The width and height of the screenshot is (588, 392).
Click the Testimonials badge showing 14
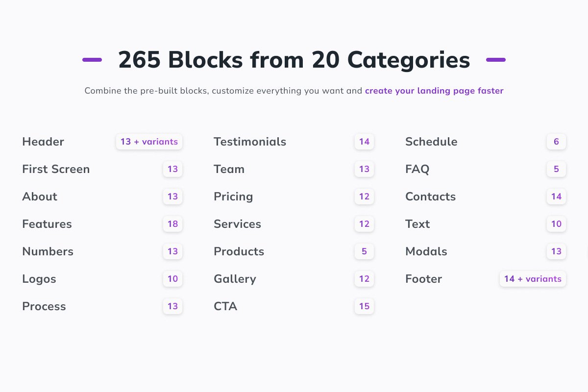pyautogui.click(x=364, y=142)
